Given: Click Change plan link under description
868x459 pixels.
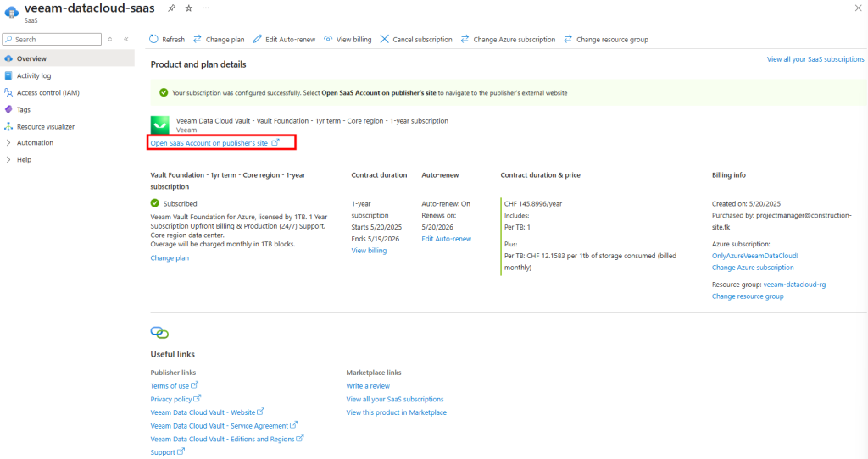Looking at the screenshot, I should point(170,257).
